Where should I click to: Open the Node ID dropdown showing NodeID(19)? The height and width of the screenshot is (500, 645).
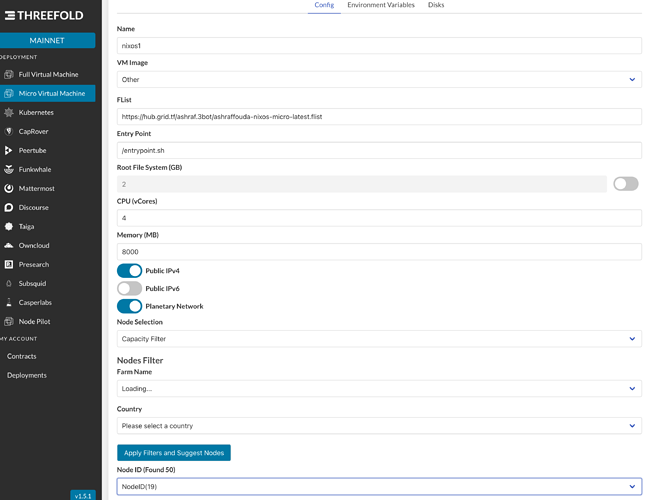click(379, 486)
